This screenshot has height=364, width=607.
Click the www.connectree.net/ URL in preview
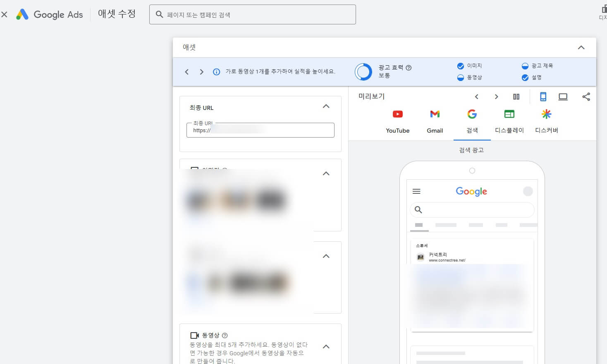447,260
